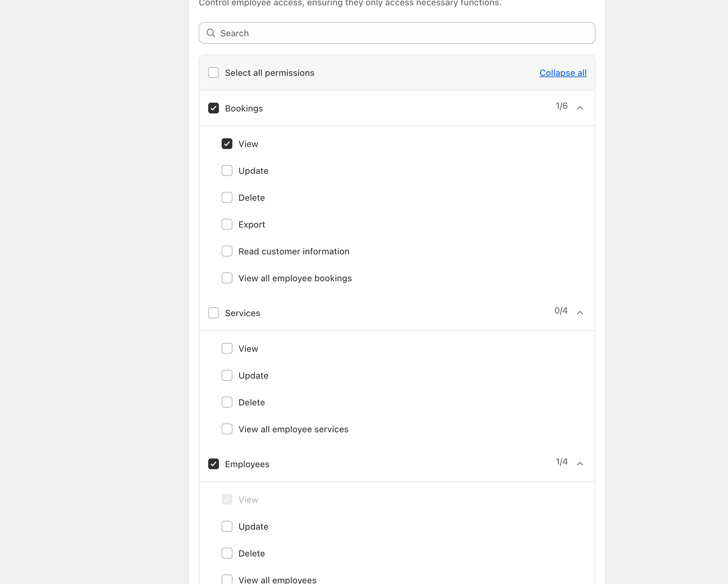The width and height of the screenshot is (728, 584).
Task: Enable Bookings Delete permission
Action: click(227, 197)
